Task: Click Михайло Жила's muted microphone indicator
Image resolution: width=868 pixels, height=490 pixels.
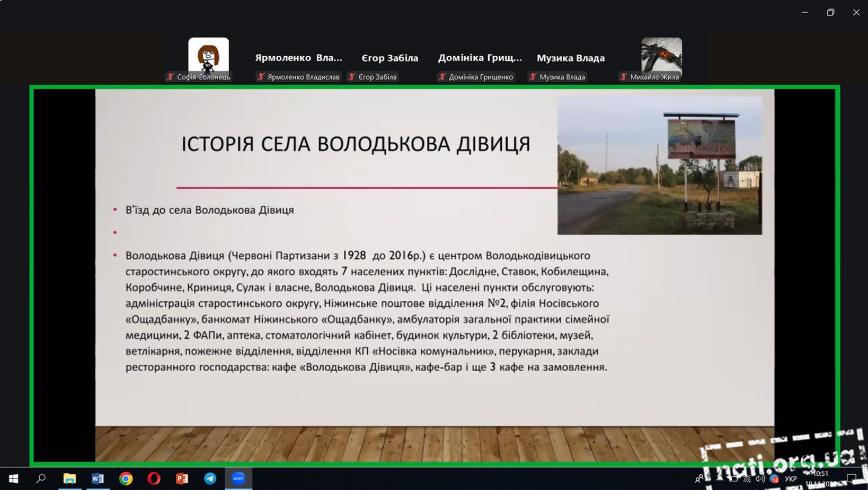Action: 623,77
